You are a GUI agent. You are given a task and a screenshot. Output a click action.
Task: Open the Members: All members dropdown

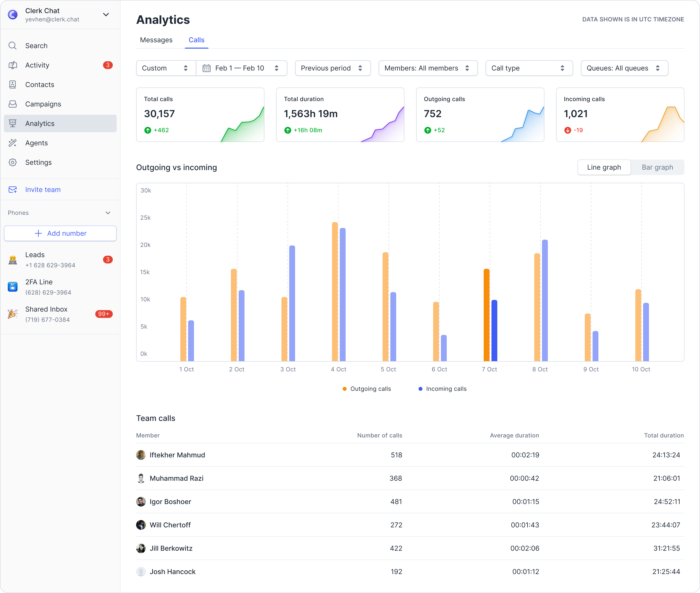click(x=428, y=68)
